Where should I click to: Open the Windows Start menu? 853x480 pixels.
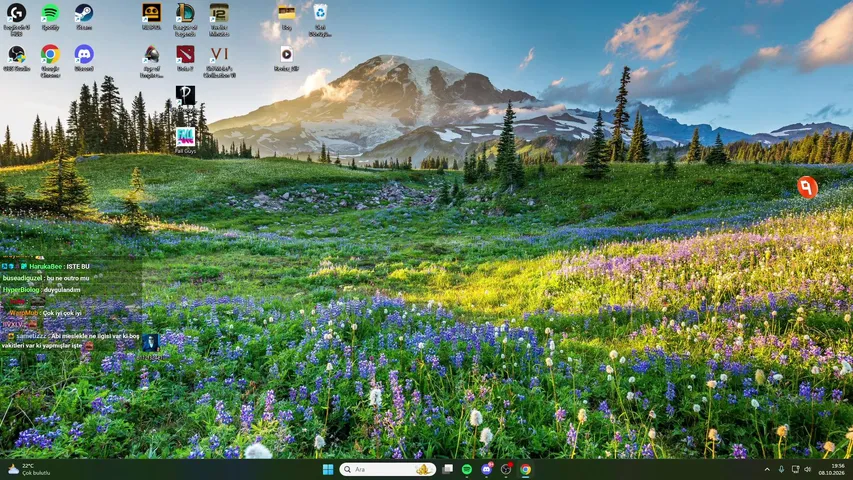click(x=328, y=469)
